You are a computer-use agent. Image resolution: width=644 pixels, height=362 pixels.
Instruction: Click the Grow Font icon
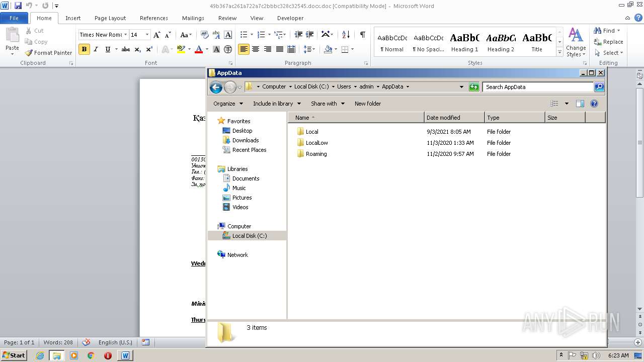(x=157, y=35)
